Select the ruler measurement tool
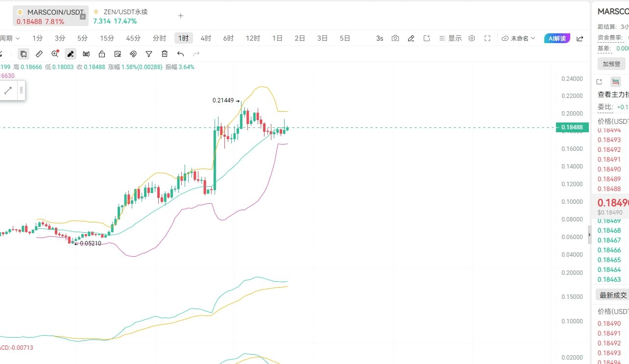This screenshot has height=364, width=629. pyautogui.click(x=39, y=54)
